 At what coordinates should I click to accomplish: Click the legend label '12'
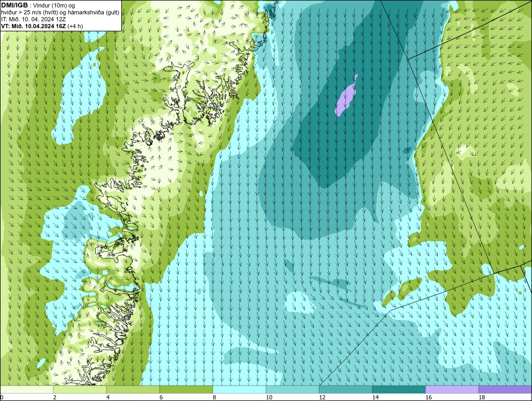[x=322, y=397]
